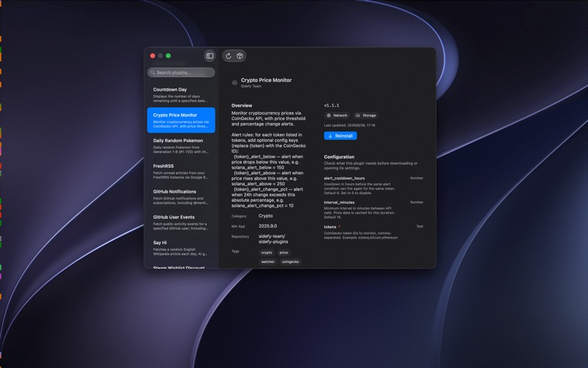Toggle the sidebar panel icon
The image size is (588, 368).
point(209,56)
